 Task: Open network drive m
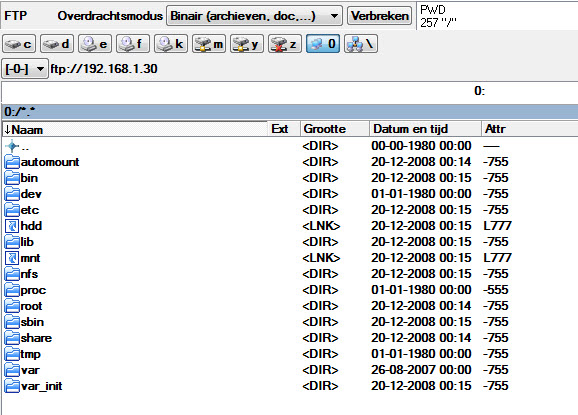point(209,44)
